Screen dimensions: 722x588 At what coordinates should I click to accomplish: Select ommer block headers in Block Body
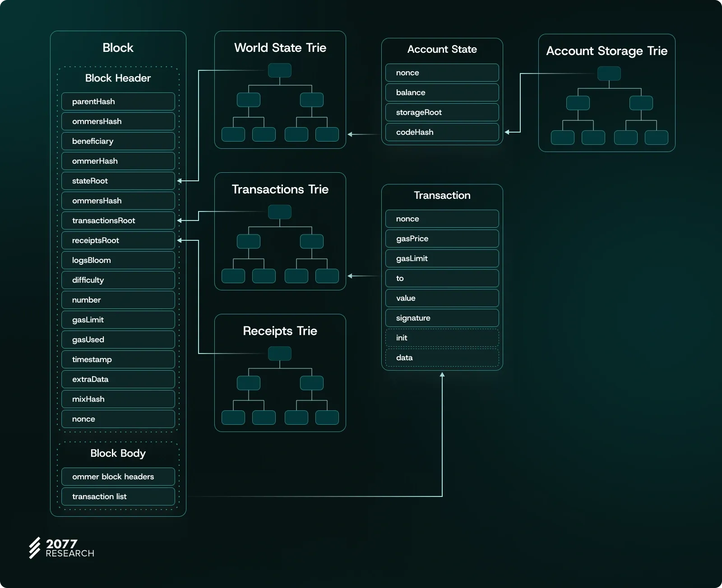coord(118,477)
